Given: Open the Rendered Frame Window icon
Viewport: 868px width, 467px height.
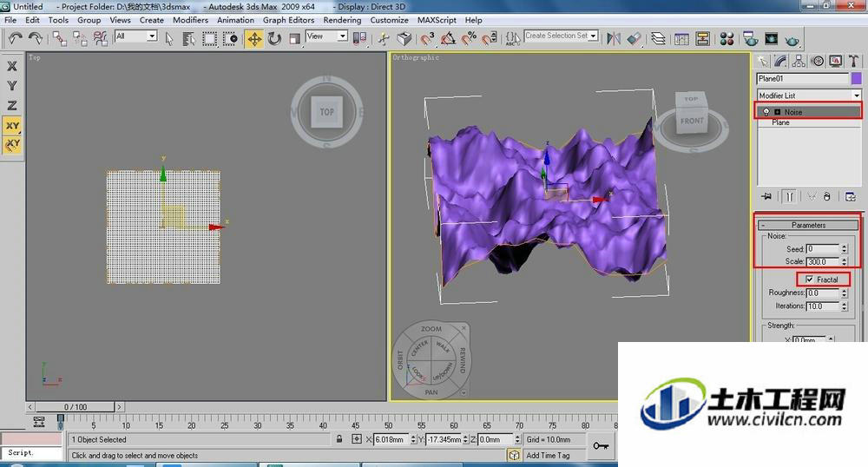Looking at the screenshot, I should click(771, 38).
